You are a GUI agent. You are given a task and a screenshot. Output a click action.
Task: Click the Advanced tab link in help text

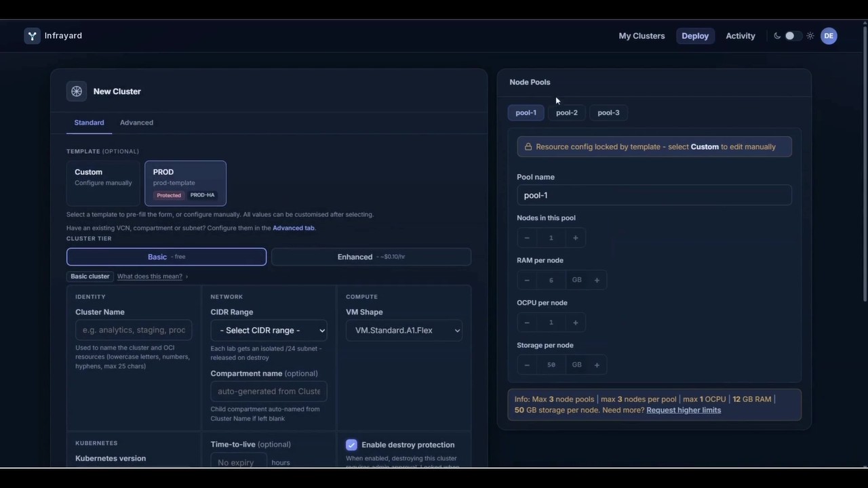293,228
